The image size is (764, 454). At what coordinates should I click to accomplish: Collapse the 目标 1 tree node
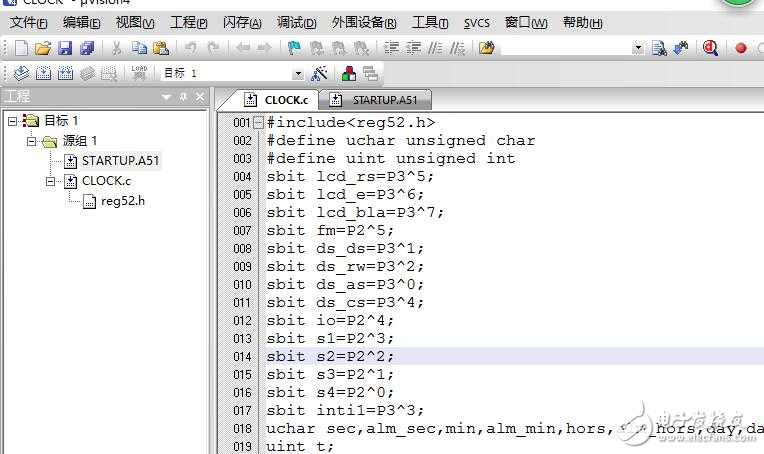[x=13, y=121]
